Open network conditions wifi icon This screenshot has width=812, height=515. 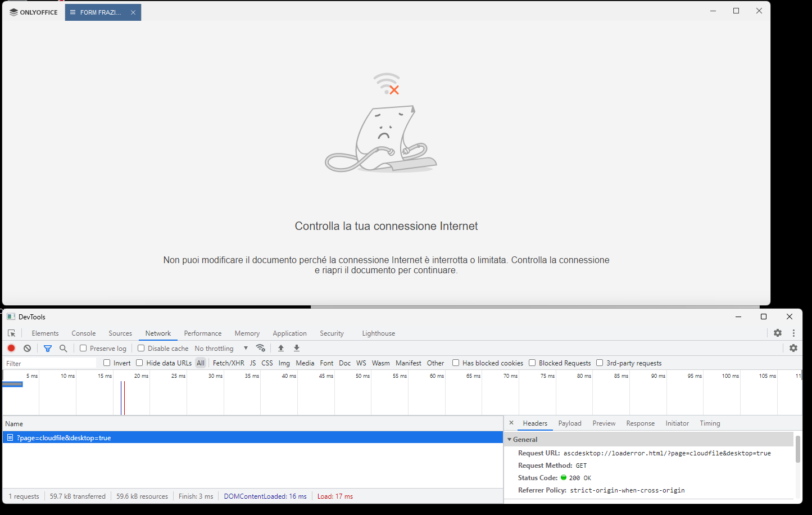[x=260, y=348]
